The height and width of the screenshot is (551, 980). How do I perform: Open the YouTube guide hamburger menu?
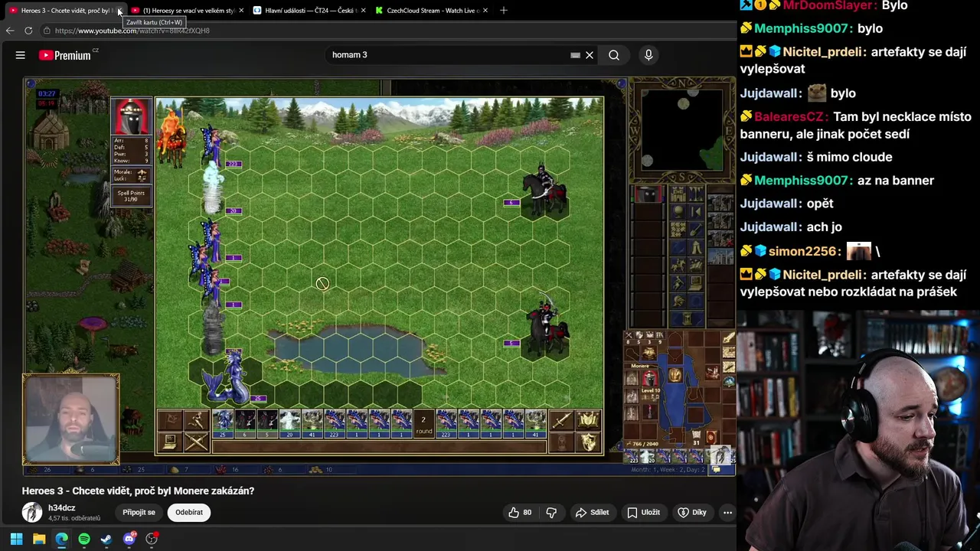(x=21, y=55)
